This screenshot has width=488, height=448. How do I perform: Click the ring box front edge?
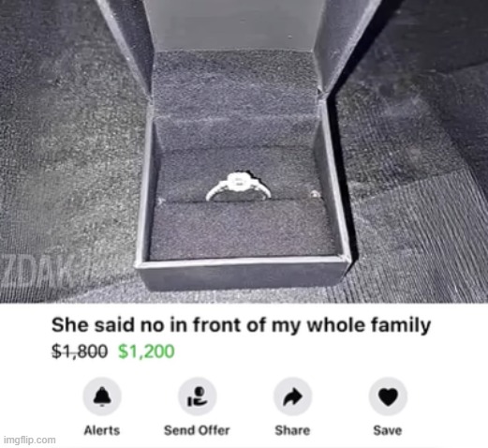click(x=242, y=275)
